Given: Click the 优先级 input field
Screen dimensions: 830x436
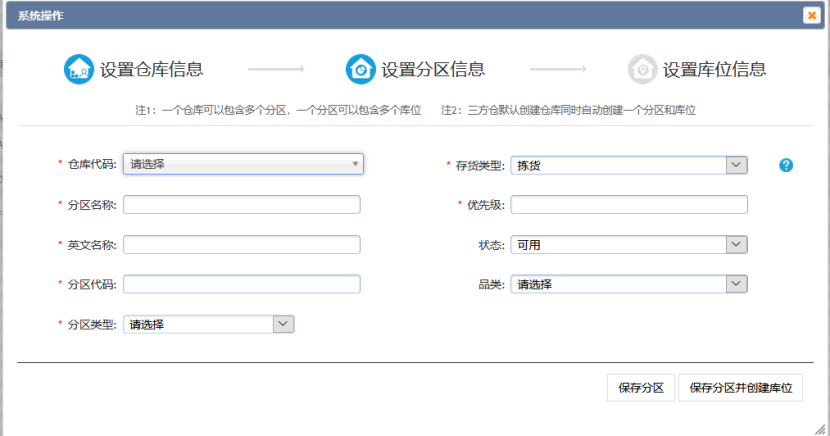Looking at the screenshot, I should click(x=629, y=205).
